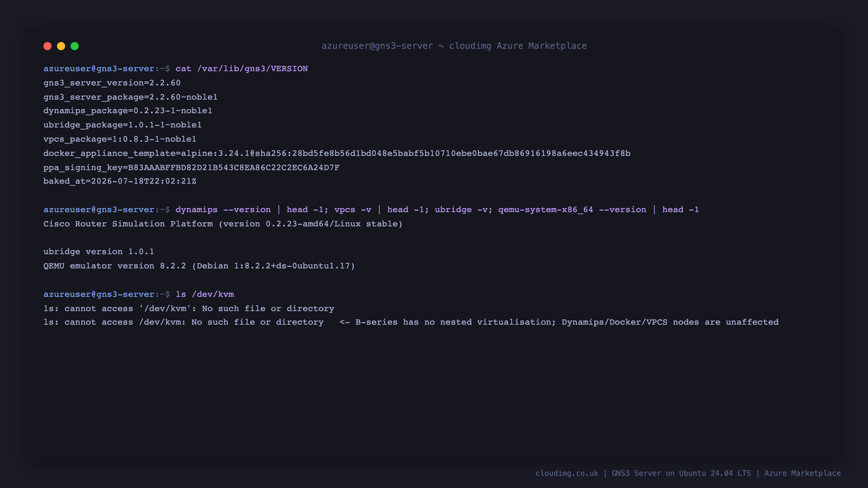Click the 'Cisco Router Simulation Platform' output line
The width and height of the screenshot is (868, 488).
(x=223, y=224)
